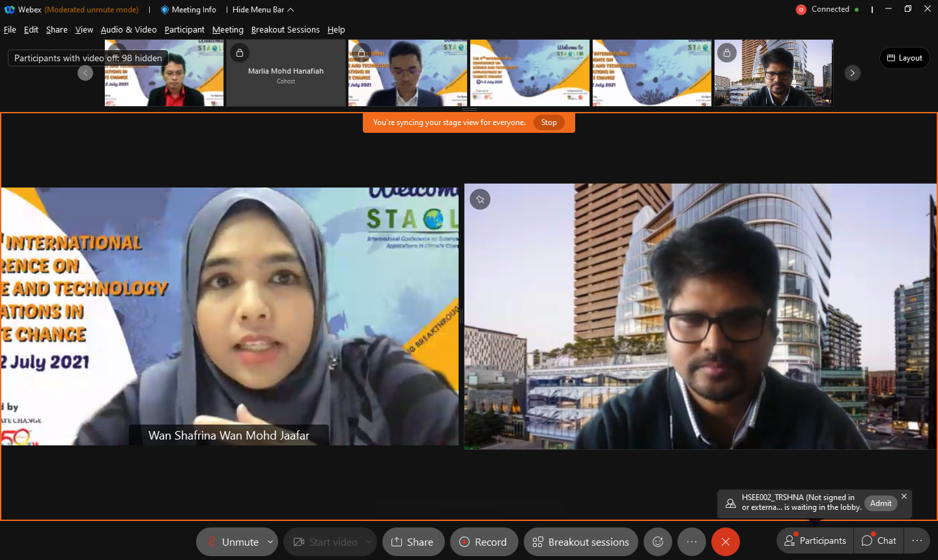
Task: Open panel options ellipsis next to Chat
Action: (x=917, y=540)
